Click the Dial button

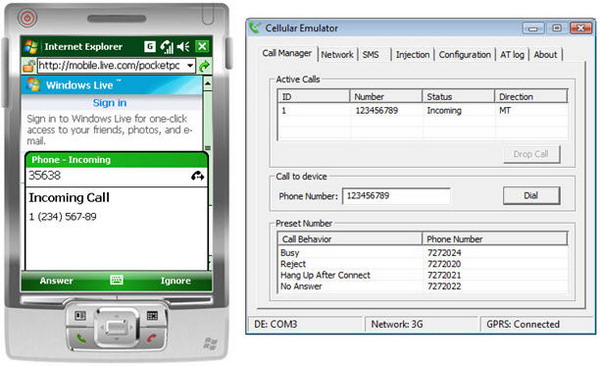click(x=531, y=196)
